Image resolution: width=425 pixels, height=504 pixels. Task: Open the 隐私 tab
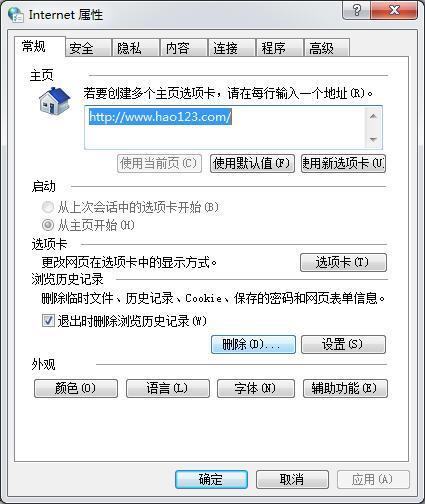tap(136, 48)
